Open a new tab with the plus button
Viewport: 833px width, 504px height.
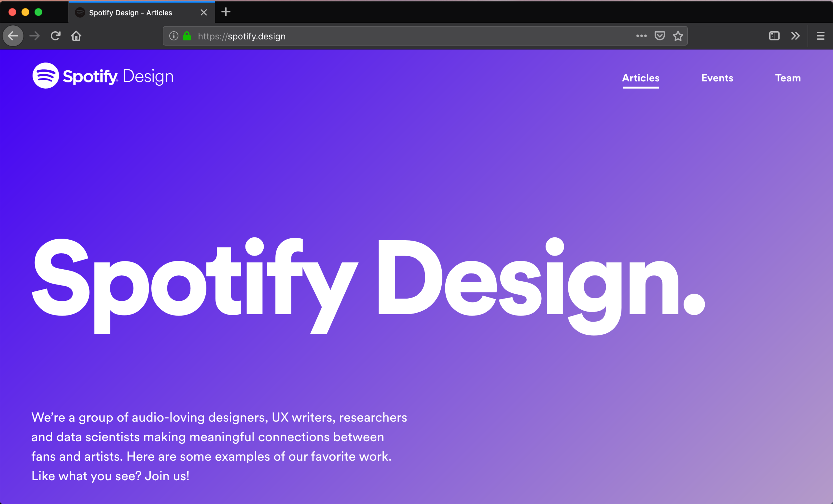(x=226, y=12)
